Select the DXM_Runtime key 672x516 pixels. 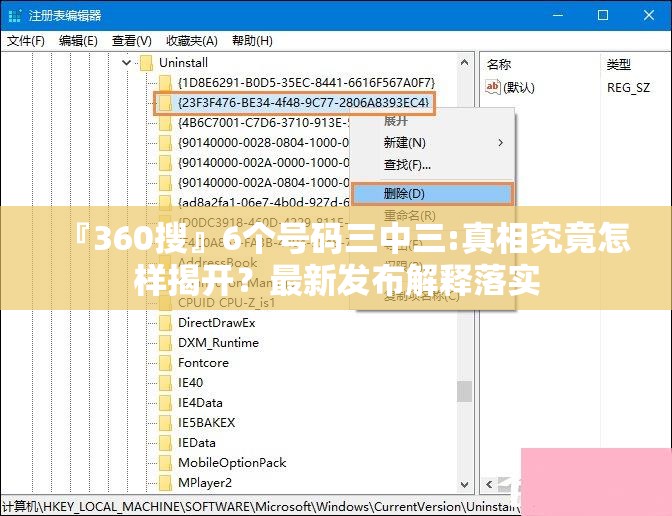click(x=218, y=343)
